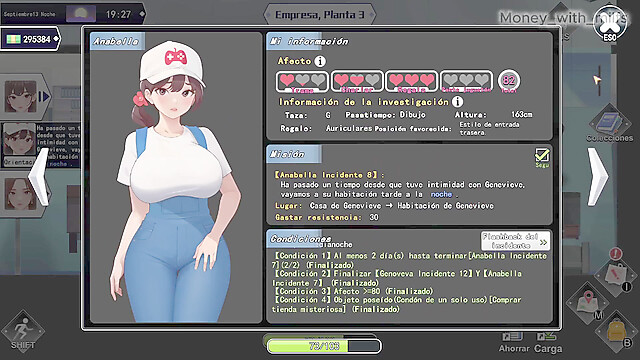Click the Condiciones section header
640x360 pixels.
point(300,239)
